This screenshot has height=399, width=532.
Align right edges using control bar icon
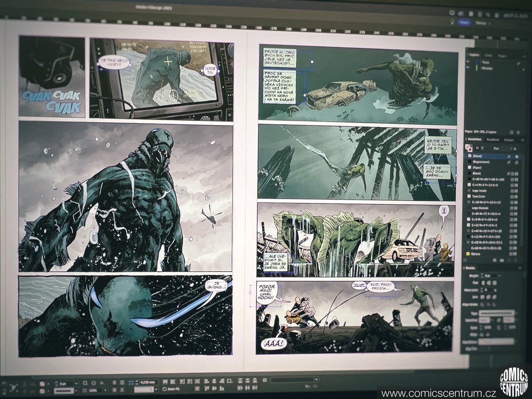point(222,381)
